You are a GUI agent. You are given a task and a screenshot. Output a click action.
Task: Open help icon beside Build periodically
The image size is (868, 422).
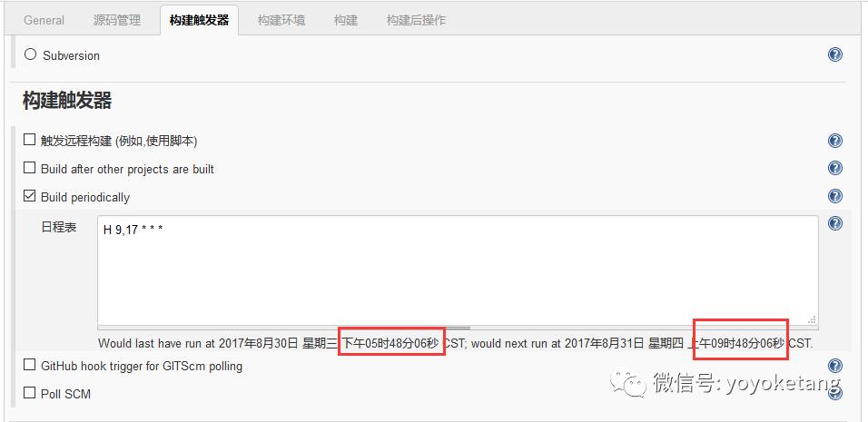point(834,196)
